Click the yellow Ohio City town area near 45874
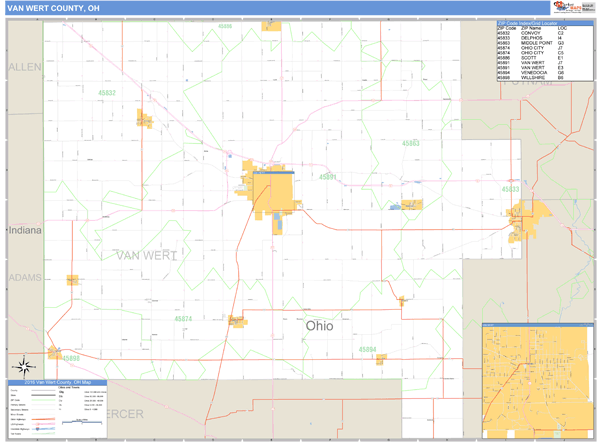The image size is (600, 442). click(237, 321)
